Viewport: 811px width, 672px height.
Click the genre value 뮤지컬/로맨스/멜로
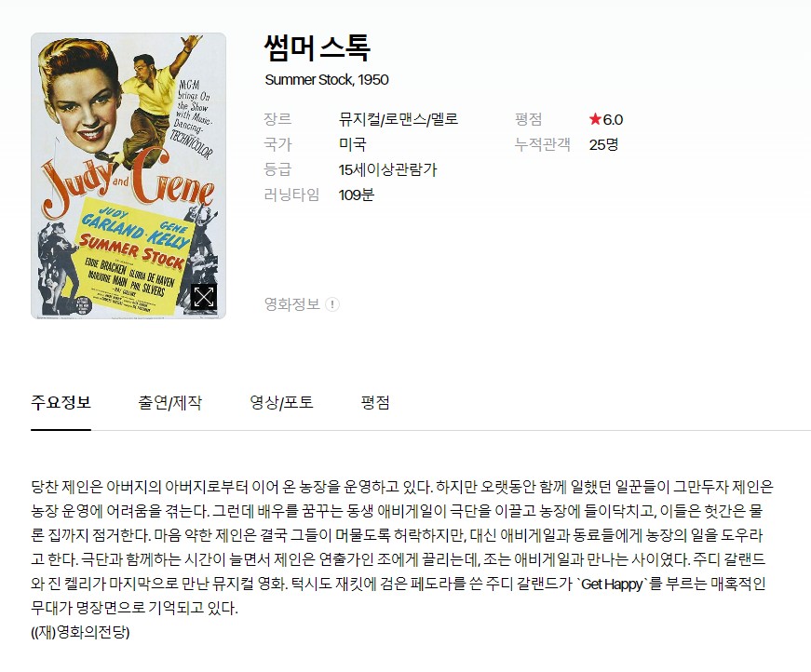point(399,119)
